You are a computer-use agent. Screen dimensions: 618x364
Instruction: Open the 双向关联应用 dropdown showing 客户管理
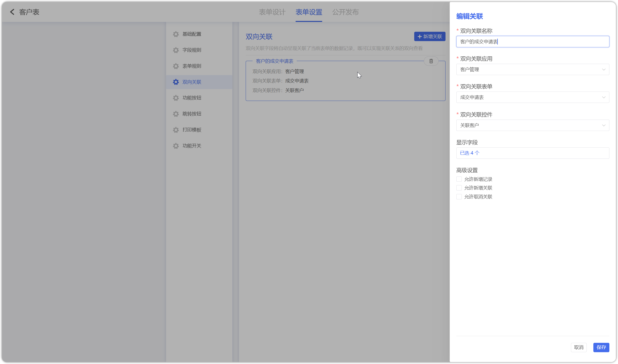tap(532, 69)
